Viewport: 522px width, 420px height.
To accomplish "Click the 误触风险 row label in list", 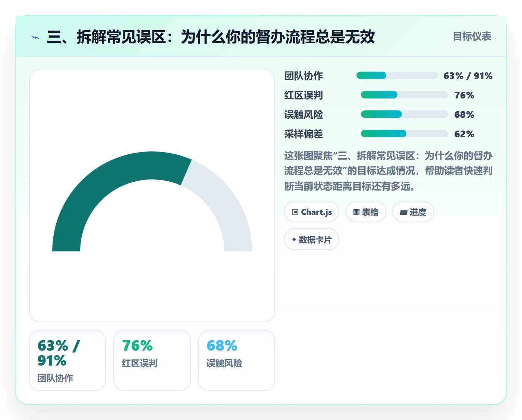I will (x=304, y=115).
